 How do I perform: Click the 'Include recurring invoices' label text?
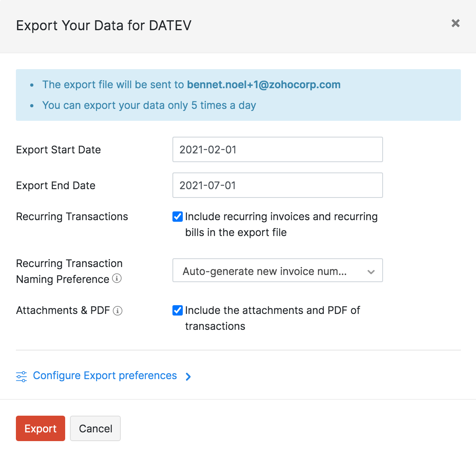click(281, 217)
